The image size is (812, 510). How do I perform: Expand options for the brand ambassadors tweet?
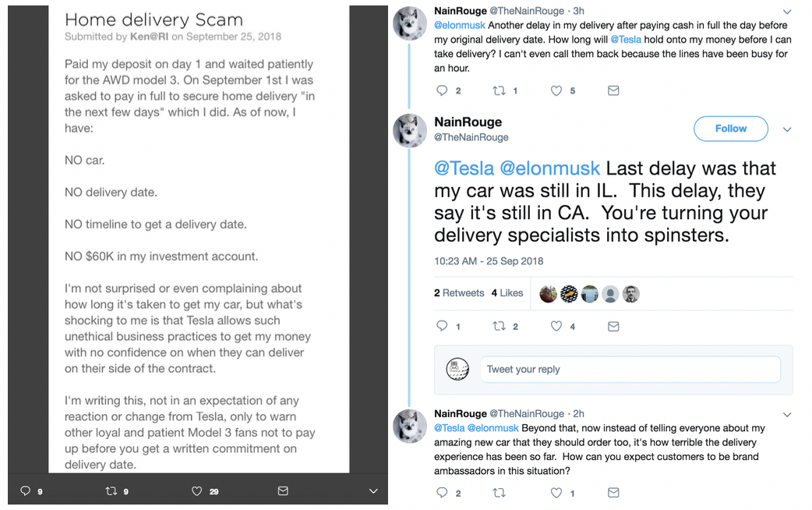(787, 414)
